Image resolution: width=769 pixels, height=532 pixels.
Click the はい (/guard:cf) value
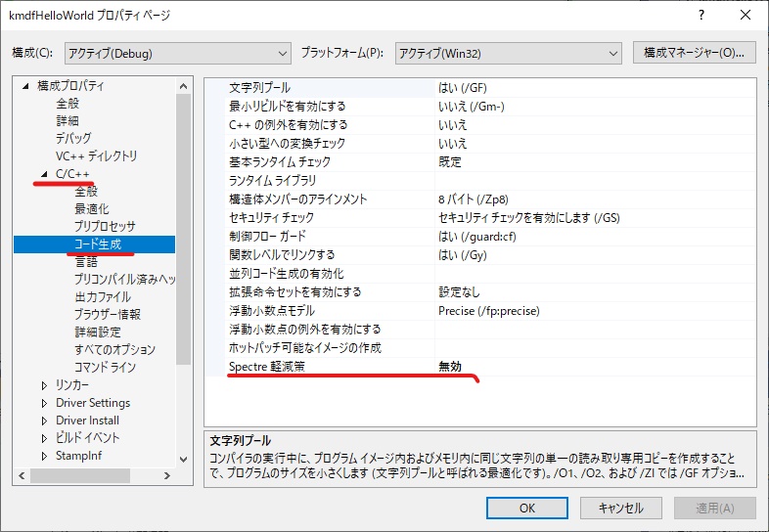coord(477,237)
